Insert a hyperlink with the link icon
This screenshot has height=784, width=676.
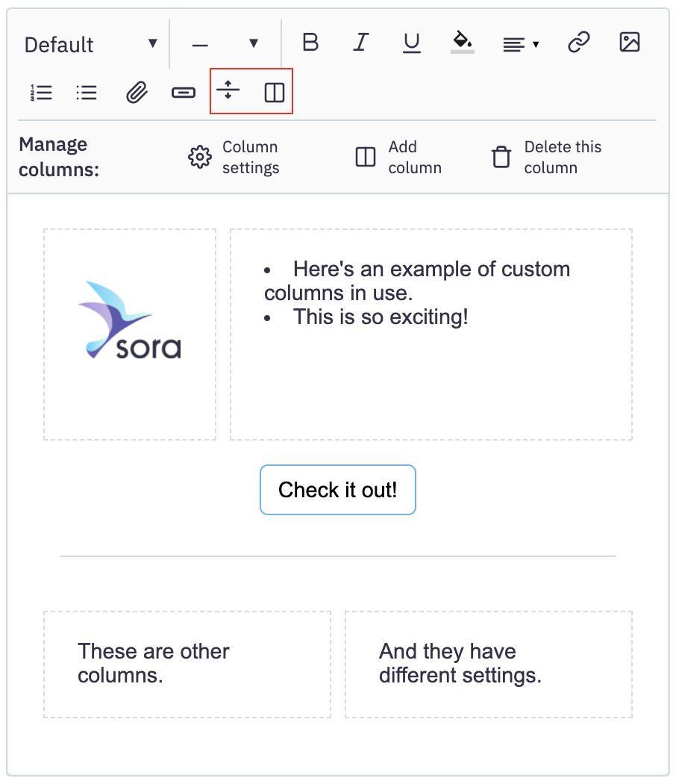tap(579, 42)
